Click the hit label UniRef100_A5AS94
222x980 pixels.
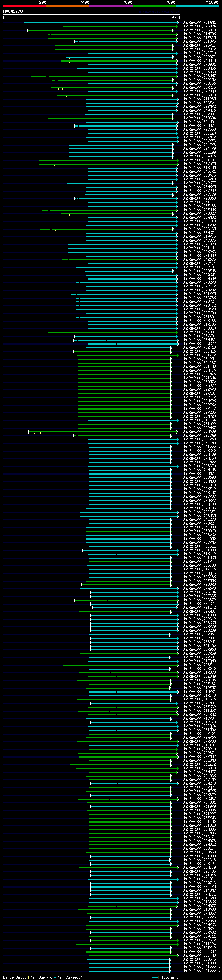[x=199, y=118]
